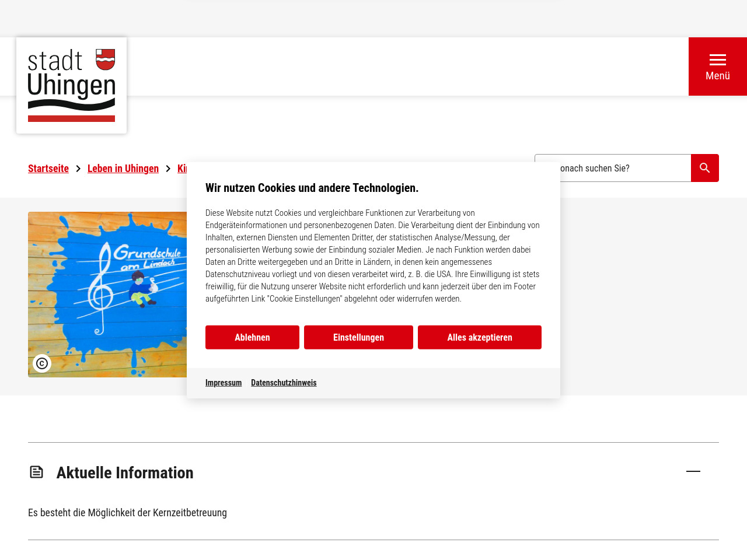Navigate to Leben in Uhingen breadcrumb

click(123, 169)
